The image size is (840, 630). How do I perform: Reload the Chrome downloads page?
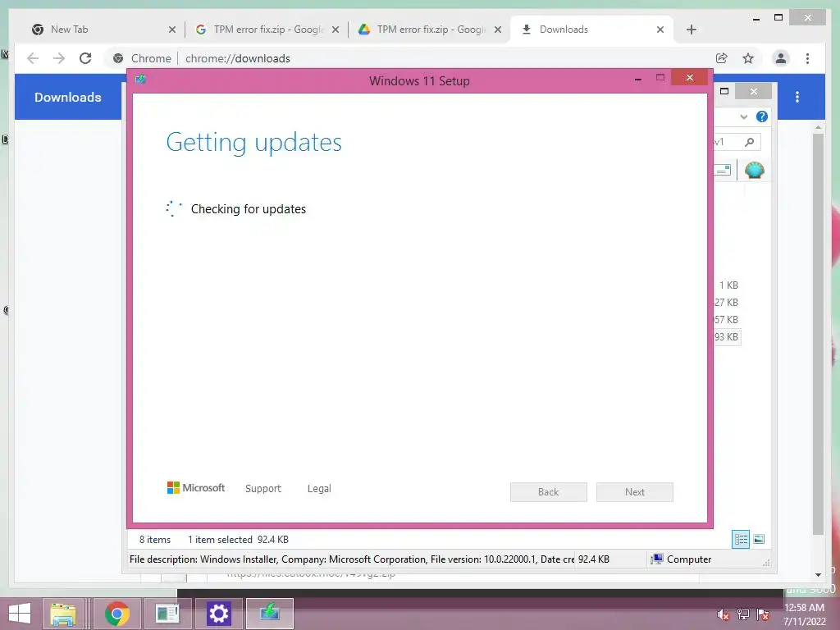(x=85, y=58)
